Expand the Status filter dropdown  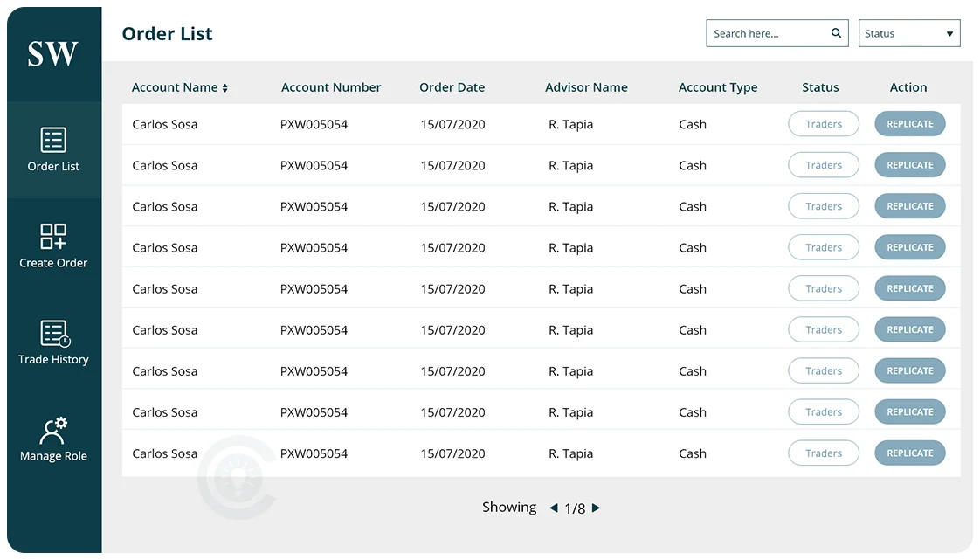coord(908,33)
